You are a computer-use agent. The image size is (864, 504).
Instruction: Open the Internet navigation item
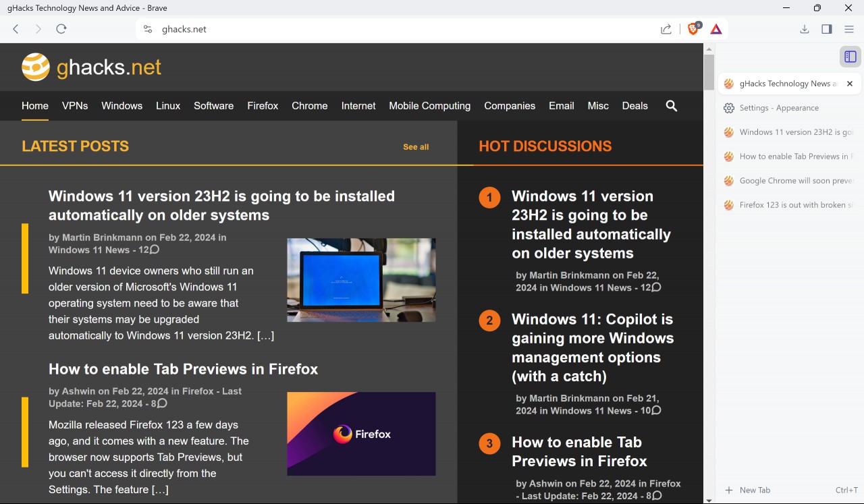[x=358, y=106]
